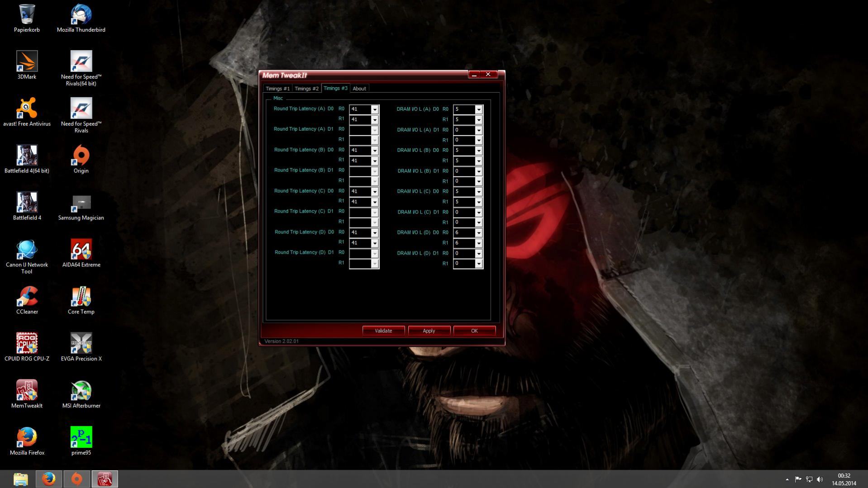Open Battlefield 4 desktop shortcut
The width and height of the screenshot is (868, 488).
coord(27,207)
